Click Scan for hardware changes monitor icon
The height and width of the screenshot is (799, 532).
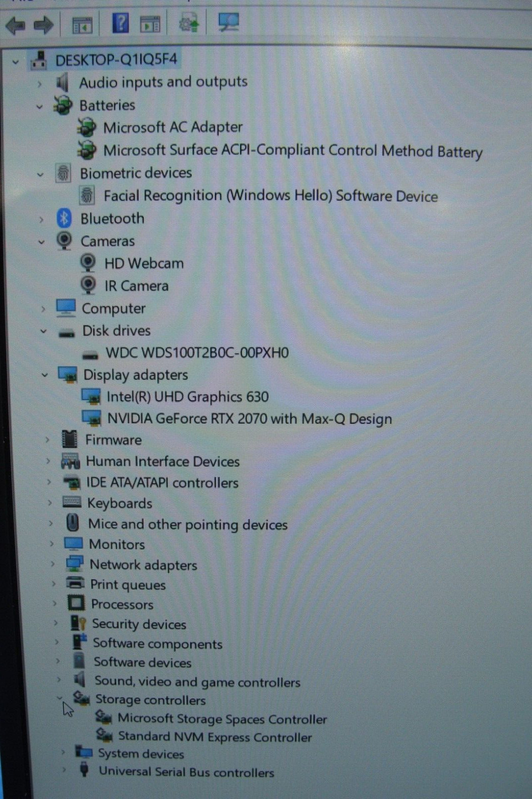coord(229,22)
